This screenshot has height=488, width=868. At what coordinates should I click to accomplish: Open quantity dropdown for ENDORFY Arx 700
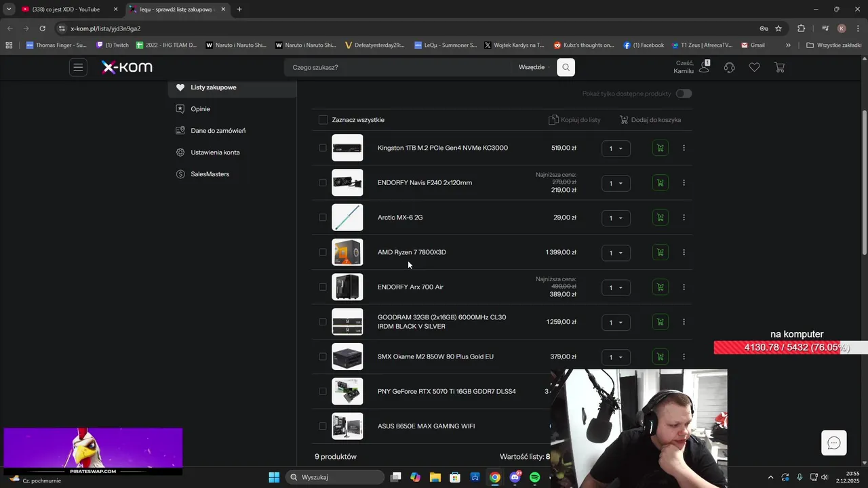click(616, 287)
